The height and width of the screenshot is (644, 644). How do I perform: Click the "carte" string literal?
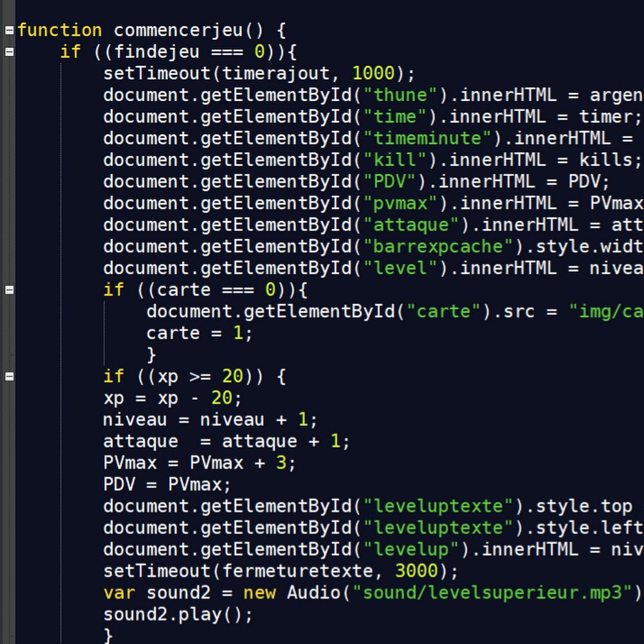click(444, 312)
